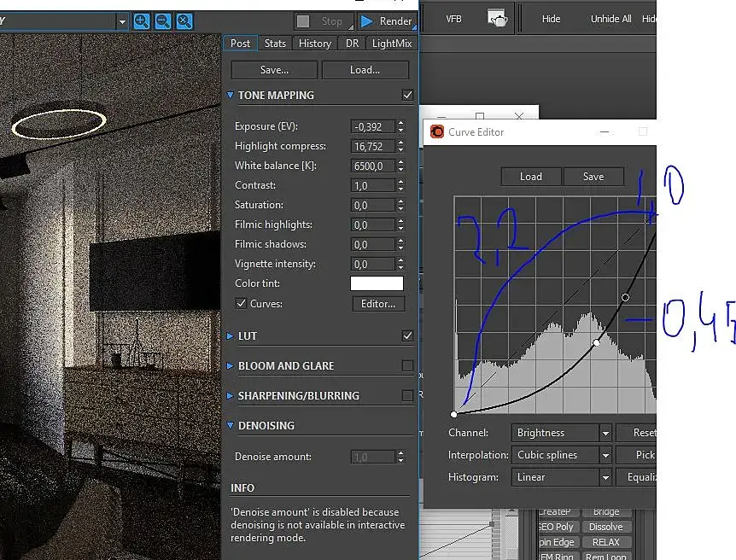Screen dimensions: 736x560
Task: Click the zoom in magnifier icon
Action: pos(142,21)
